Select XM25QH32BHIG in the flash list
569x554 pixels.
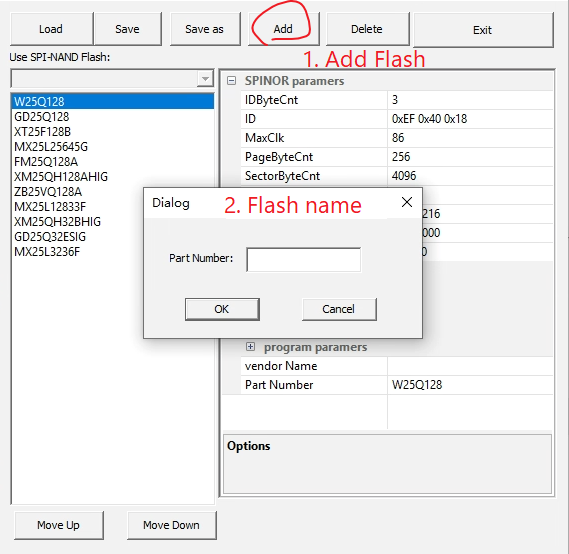click(x=78, y=221)
